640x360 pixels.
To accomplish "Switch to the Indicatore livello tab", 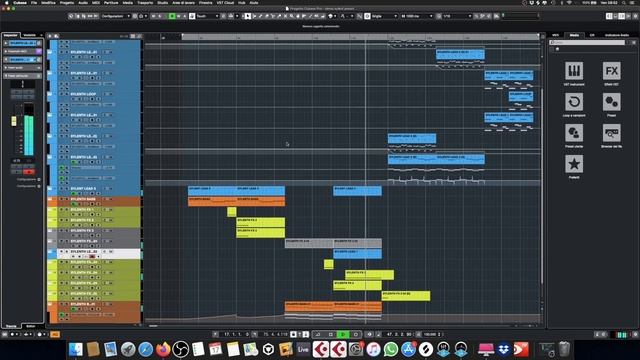I will coord(617,35).
